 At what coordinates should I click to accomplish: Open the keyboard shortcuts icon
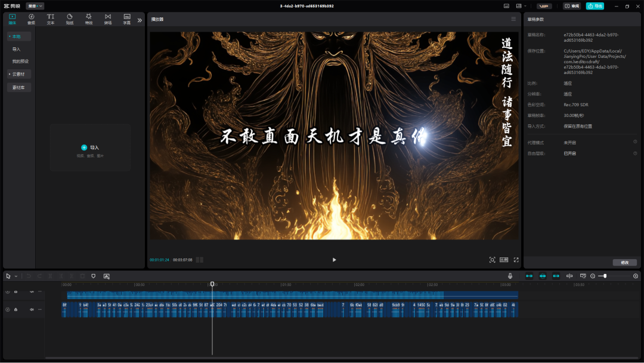(x=506, y=6)
